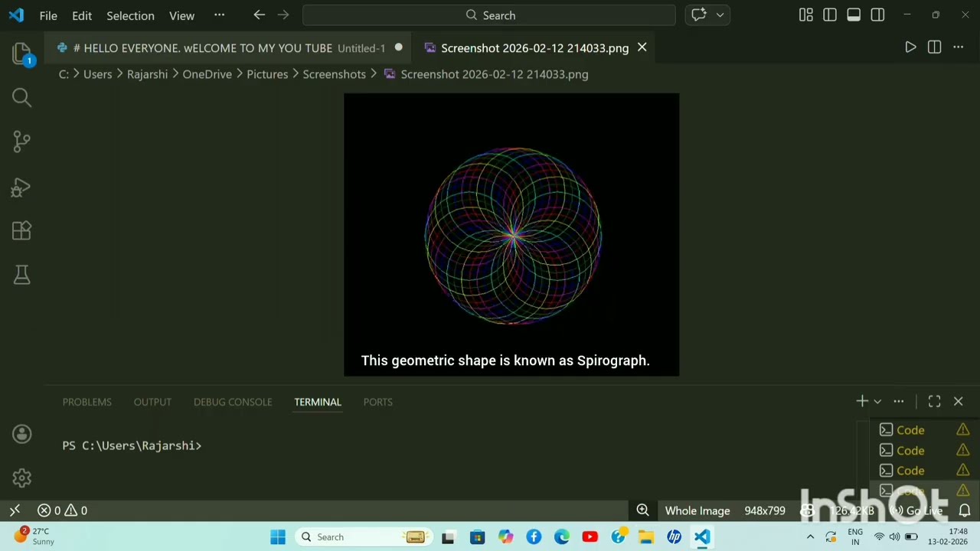Click the command center Search box
This screenshot has height=551, width=980.
(489, 15)
